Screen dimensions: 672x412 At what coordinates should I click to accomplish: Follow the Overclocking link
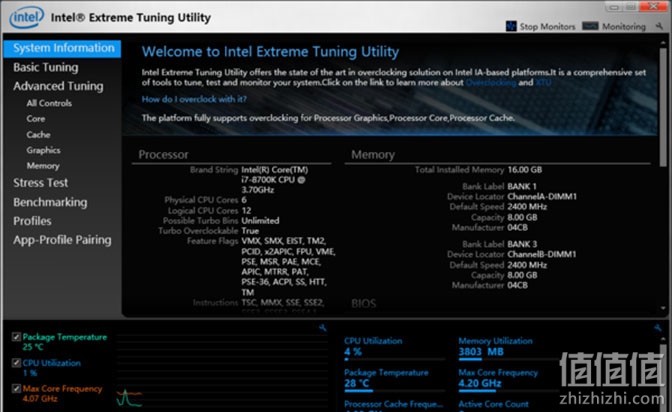(x=491, y=82)
